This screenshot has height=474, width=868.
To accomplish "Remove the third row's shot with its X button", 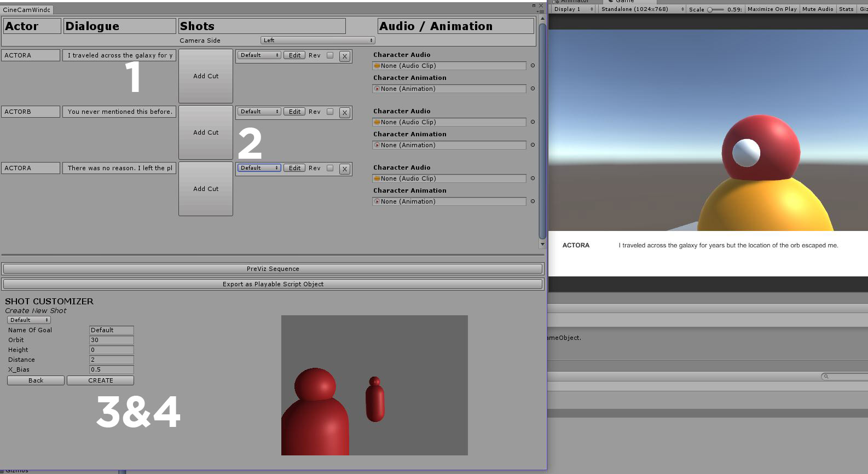I will [345, 169].
